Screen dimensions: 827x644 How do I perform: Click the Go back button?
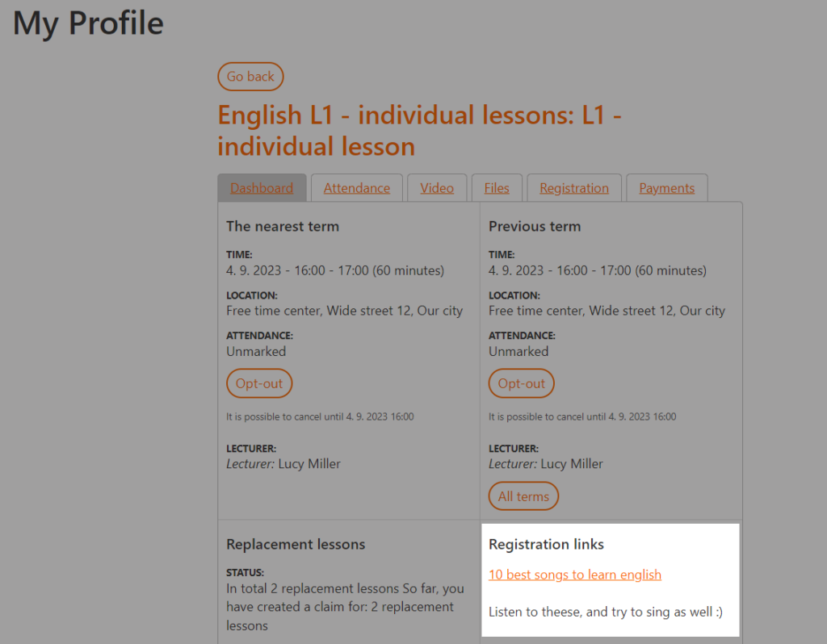[250, 77]
